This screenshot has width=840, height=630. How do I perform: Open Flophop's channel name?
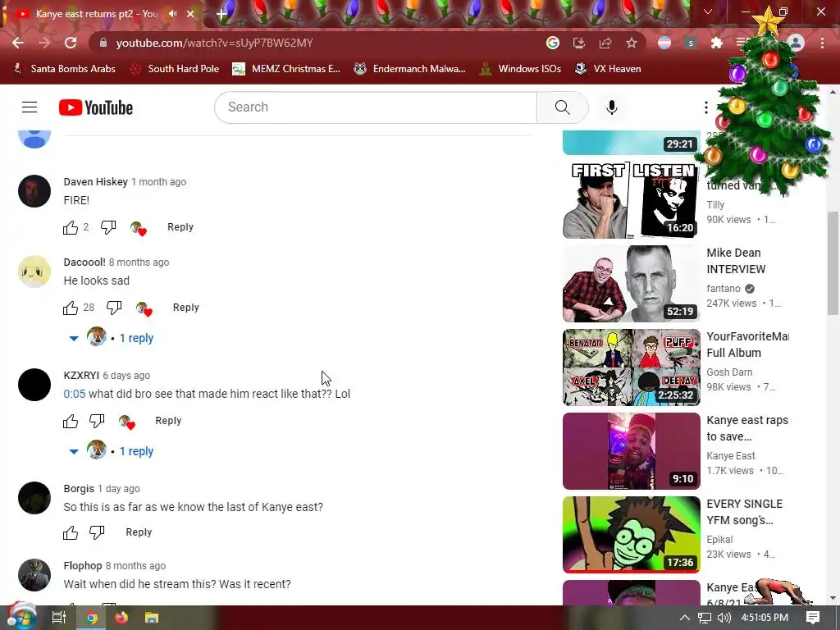coord(83,566)
